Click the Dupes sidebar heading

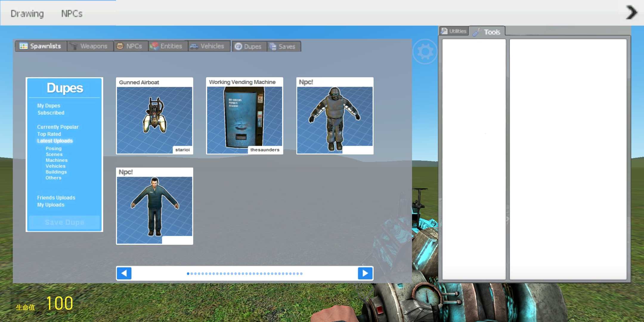coord(65,88)
